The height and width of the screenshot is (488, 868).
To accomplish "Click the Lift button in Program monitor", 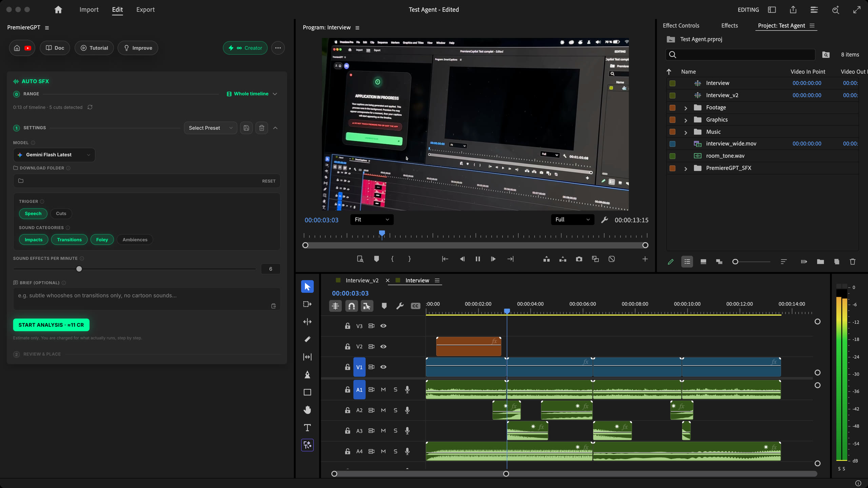I will pyautogui.click(x=546, y=259).
